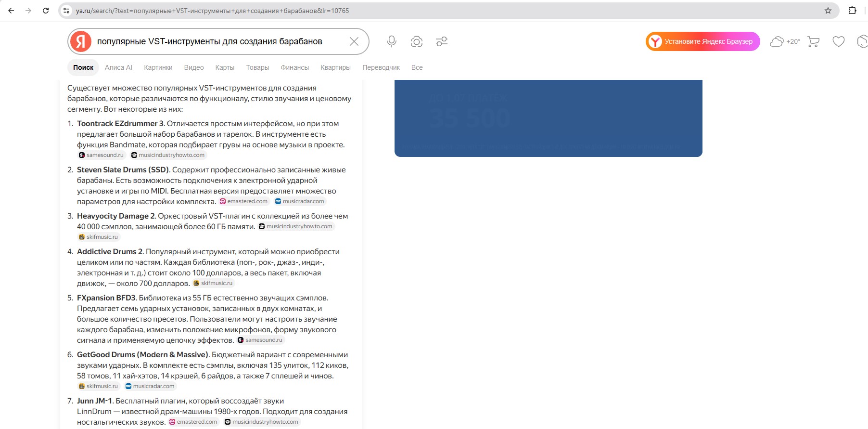The width and height of the screenshot is (868, 429).
Task: Click the GetGood Drums (Modern & Massive) text
Action: [x=143, y=355]
